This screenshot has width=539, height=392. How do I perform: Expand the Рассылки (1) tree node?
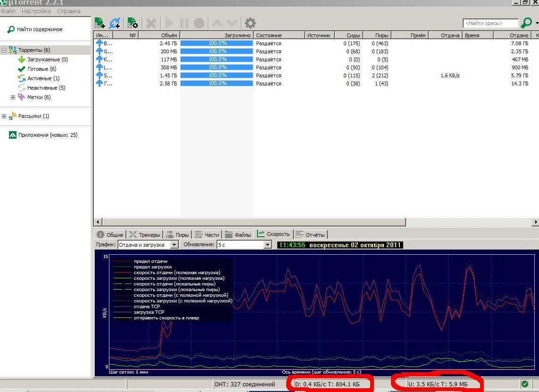[4, 116]
